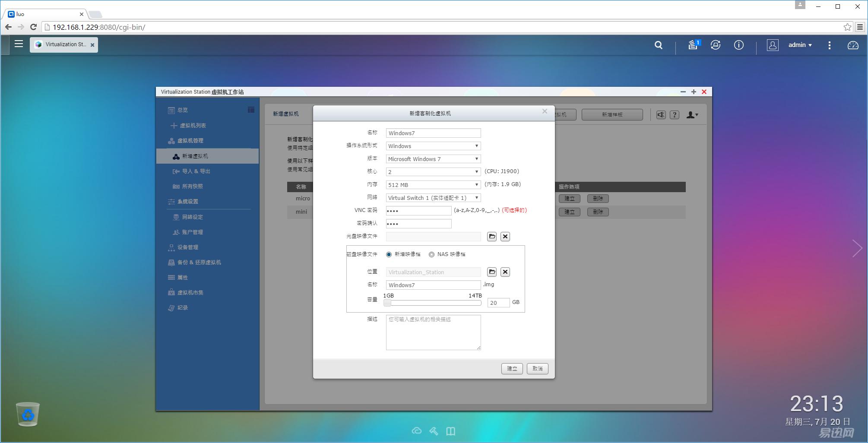Viewport: 868px width, 443px height.
Task: Expand the operating system type dropdown
Action: point(433,146)
